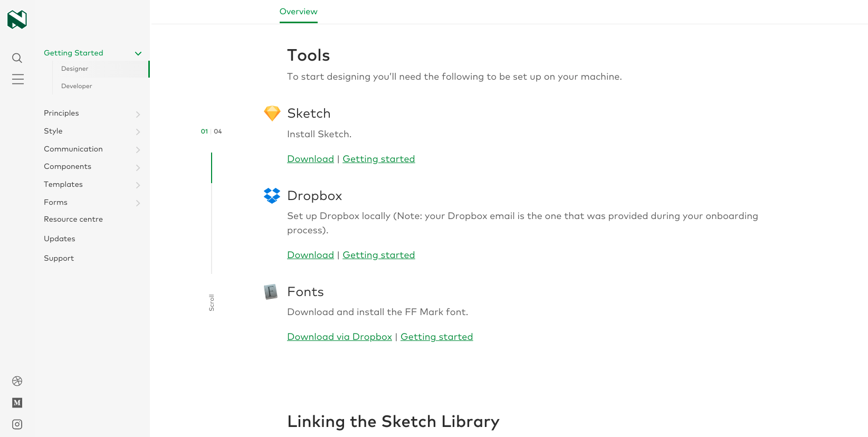868x437 pixels.
Task: Open the search icon in sidebar
Action: tap(17, 58)
